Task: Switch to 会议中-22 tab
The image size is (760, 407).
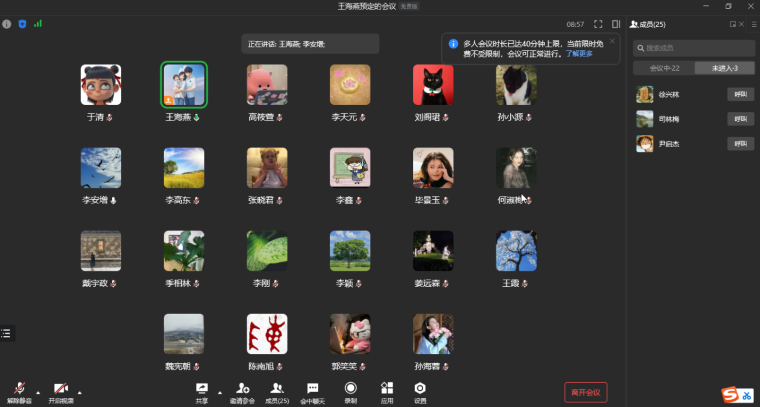Action: pyautogui.click(x=664, y=68)
